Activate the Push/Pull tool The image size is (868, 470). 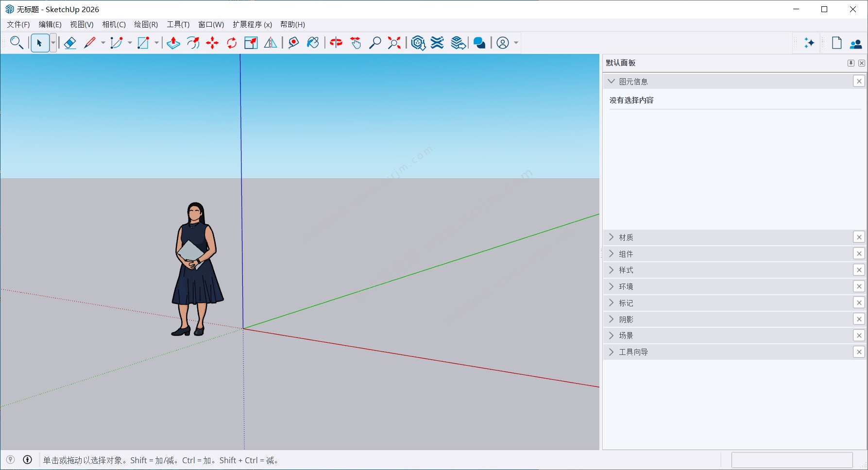[x=173, y=43]
